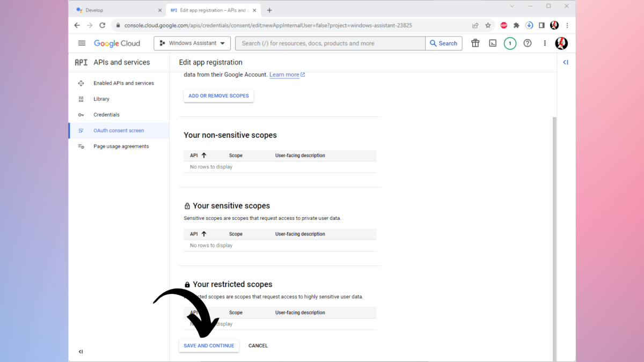This screenshot has height=362, width=644.
Task: Open Enabled APIs and services
Action: (123, 83)
